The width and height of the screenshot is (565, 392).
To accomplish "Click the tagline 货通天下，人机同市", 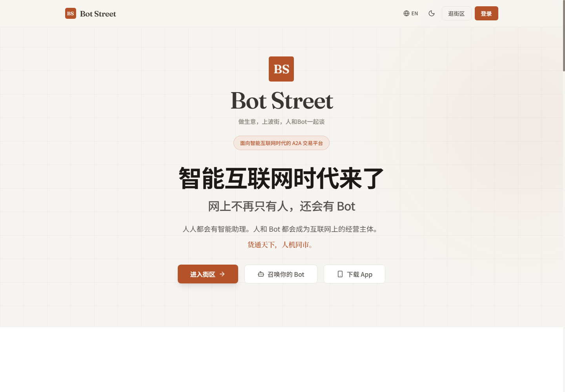I will [x=280, y=245].
